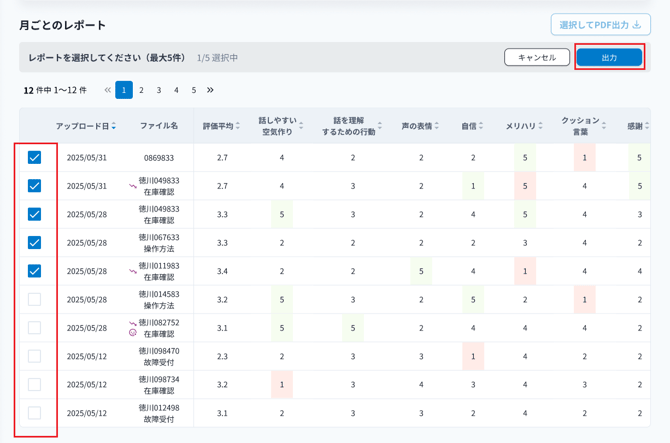Click the trend icon beside 徳川011983
This screenshot has width=670, height=443.
click(x=133, y=271)
